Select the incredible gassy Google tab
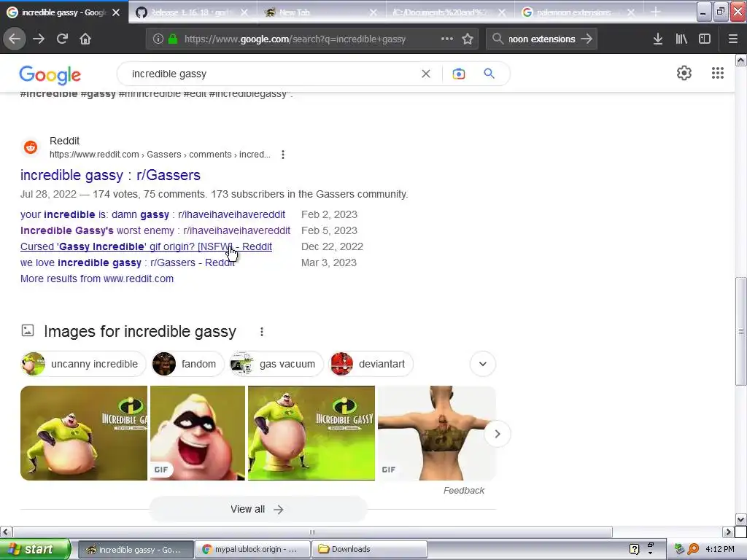The width and height of the screenshot is (747, 560). point(63,13)
